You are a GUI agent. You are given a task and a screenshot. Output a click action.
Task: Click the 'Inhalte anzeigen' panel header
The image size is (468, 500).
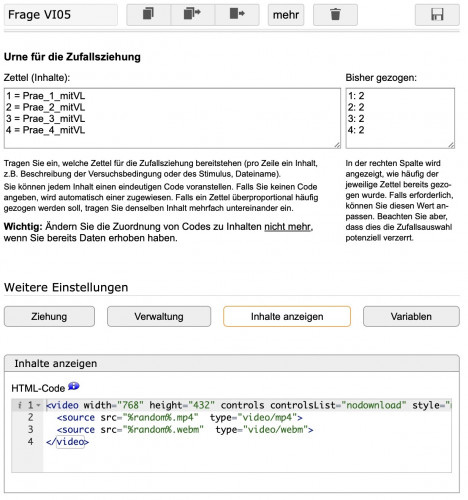(232, 363)
